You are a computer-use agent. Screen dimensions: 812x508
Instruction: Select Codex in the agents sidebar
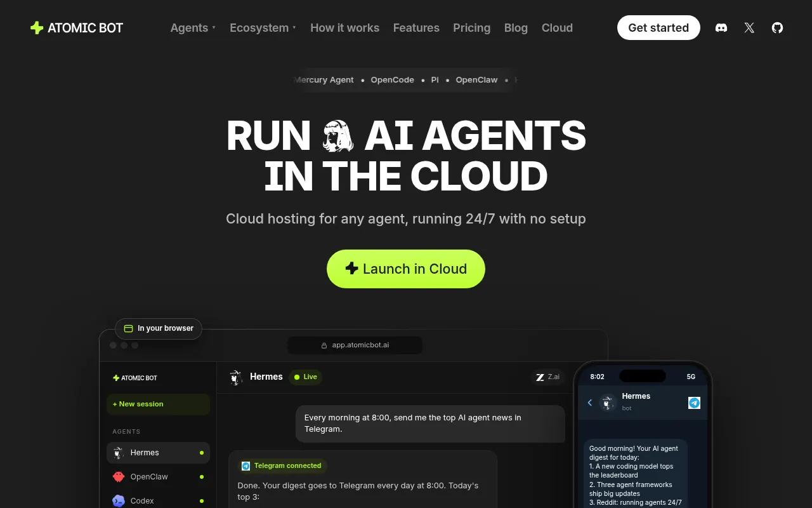point(158,500)
